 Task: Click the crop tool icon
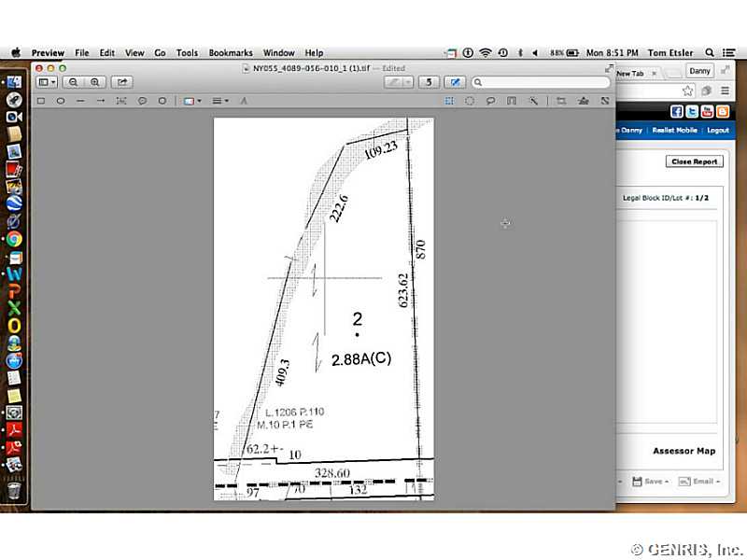click(560, 101)
